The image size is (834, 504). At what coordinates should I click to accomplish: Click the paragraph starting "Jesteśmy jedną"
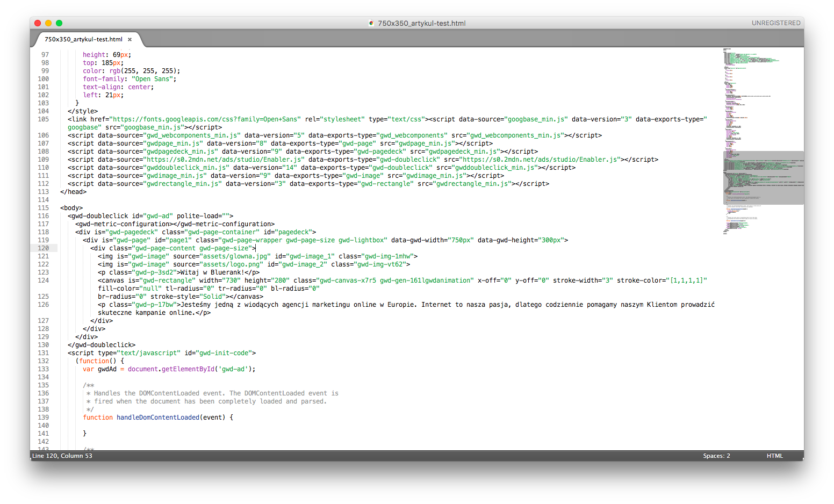406,308
